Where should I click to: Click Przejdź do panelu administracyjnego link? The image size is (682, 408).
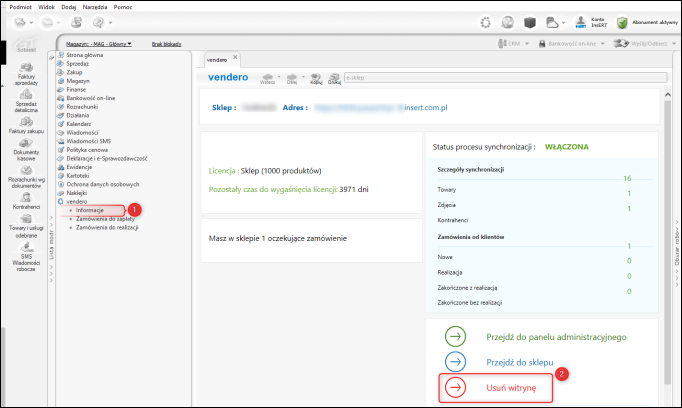(556, 337)
